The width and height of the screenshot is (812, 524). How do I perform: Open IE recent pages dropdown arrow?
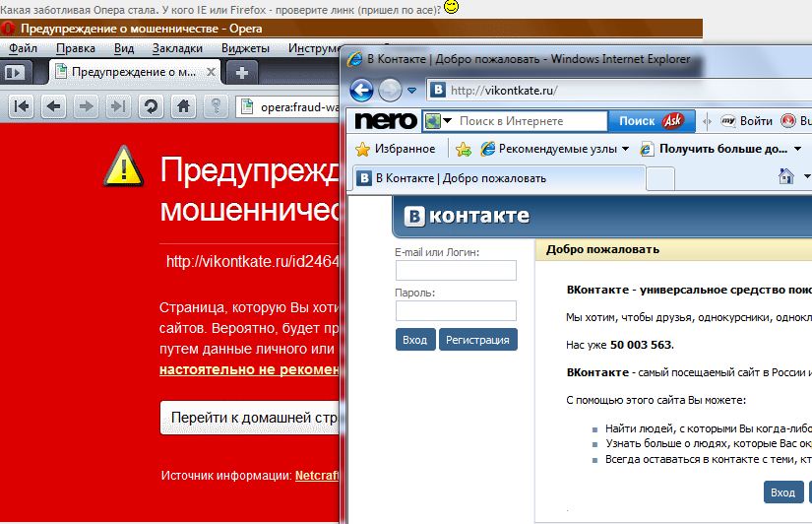(x=411, y=91)
